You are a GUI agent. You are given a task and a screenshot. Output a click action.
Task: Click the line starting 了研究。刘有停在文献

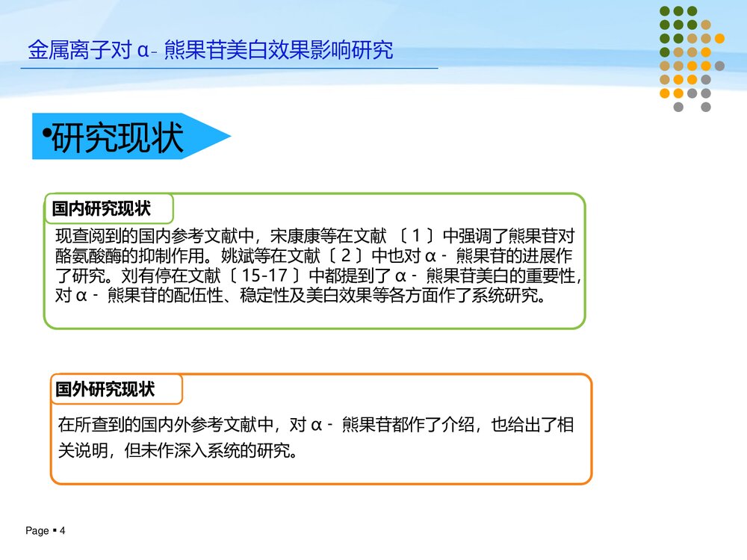tap(318, 276)
